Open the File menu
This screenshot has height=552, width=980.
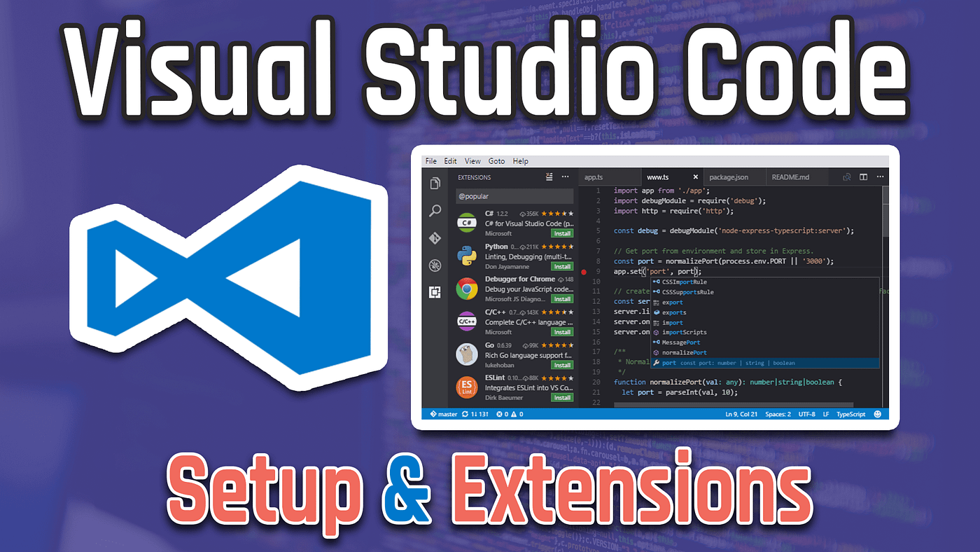coord(431,161)
